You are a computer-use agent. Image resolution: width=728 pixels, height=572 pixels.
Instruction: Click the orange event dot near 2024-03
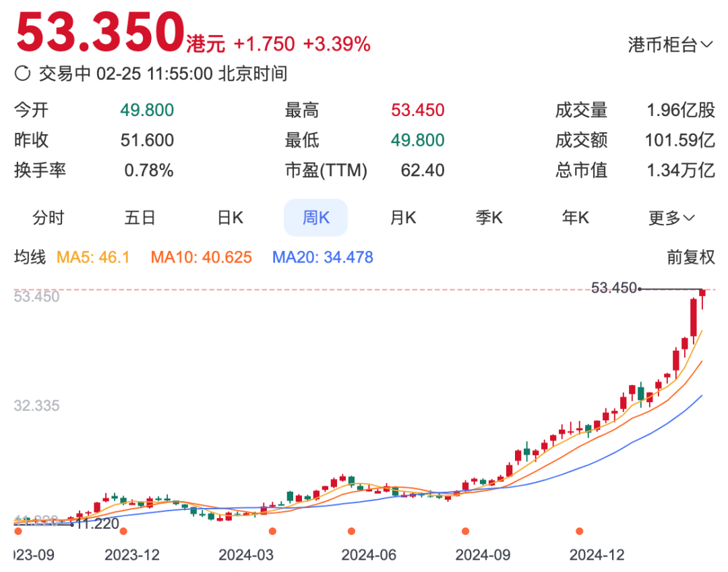click(272, 531)
